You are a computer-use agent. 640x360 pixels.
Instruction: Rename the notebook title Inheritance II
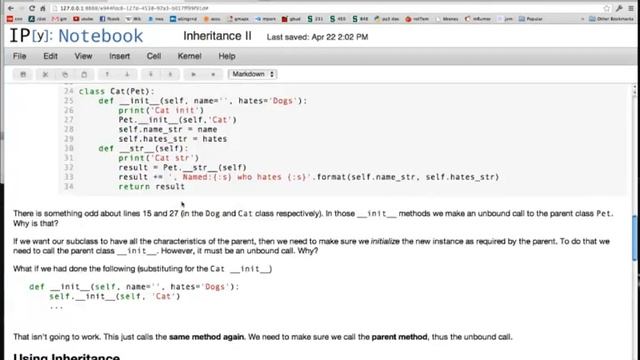pos(217,36)
